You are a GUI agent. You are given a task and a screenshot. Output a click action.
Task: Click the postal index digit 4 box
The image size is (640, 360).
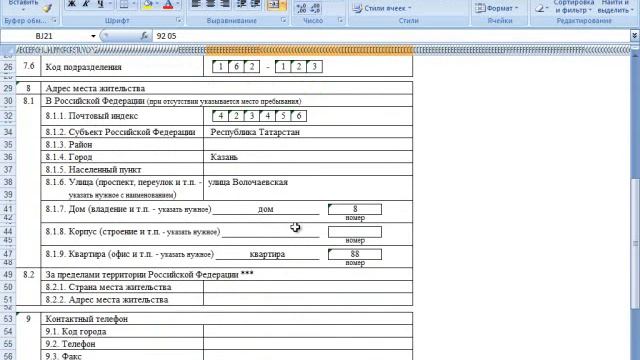(x=220, y=116)
